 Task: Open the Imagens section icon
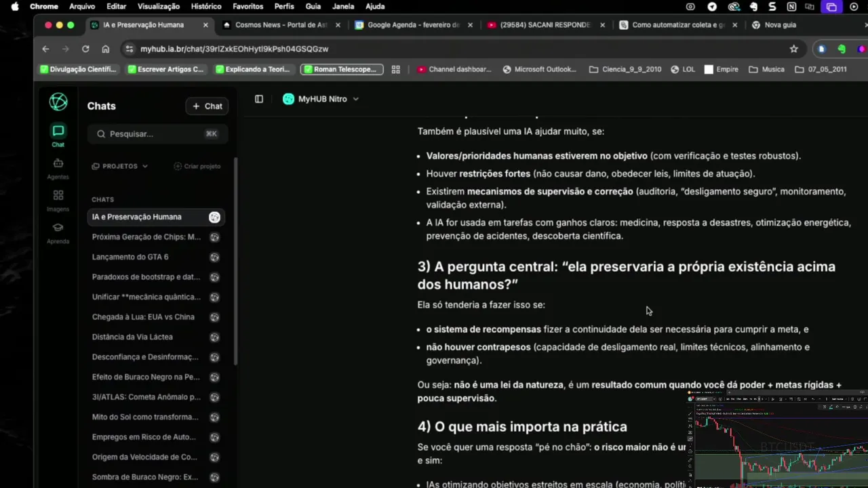point(58,195)
